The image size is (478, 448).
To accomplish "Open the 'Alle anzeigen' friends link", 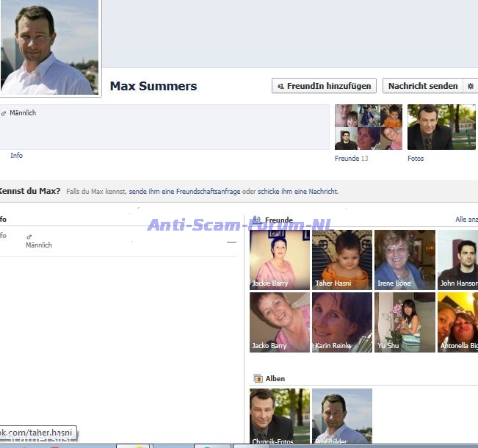I will (466, 220).
